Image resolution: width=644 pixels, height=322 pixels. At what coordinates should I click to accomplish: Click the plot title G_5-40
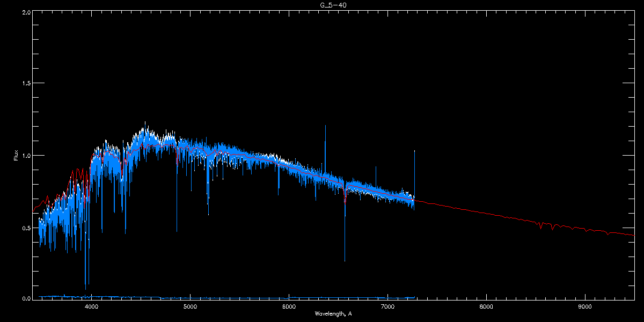333,5
